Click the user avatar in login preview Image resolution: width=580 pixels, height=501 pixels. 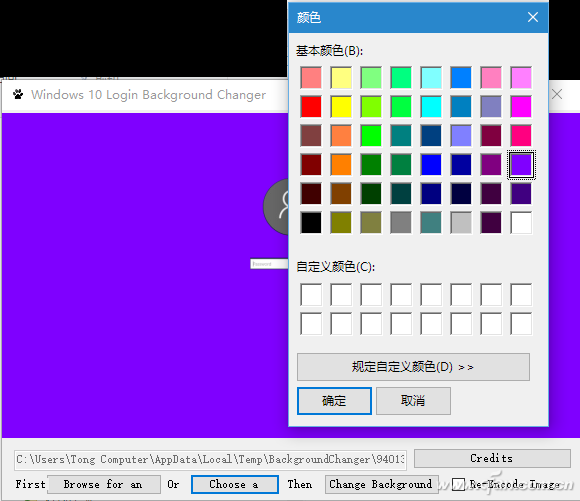276,206
